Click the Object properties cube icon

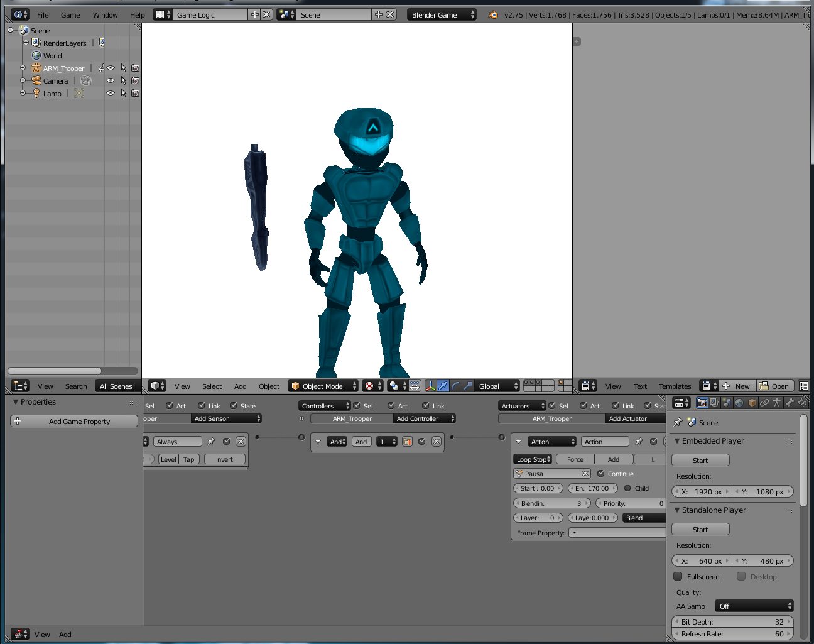point(752,403)
